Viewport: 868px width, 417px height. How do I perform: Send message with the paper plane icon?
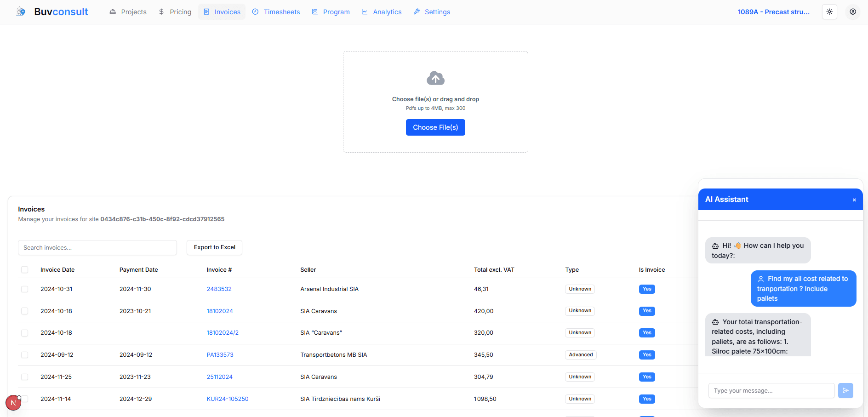(845, 390)
